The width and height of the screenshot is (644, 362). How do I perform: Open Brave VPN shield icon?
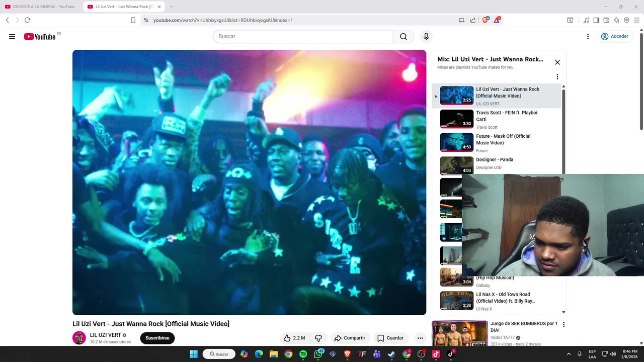point(626,20)
